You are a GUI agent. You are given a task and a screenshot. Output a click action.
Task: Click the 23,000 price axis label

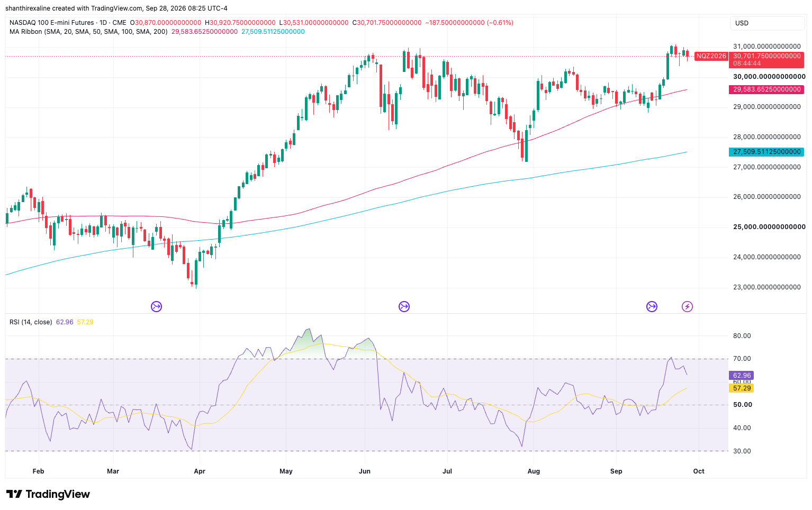tap(766, 287)
